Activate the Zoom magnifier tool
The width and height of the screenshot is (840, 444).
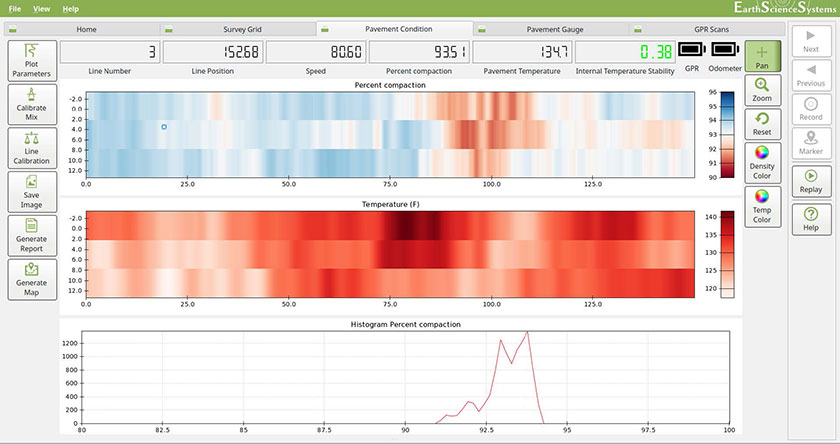click(x=762, y=90)
